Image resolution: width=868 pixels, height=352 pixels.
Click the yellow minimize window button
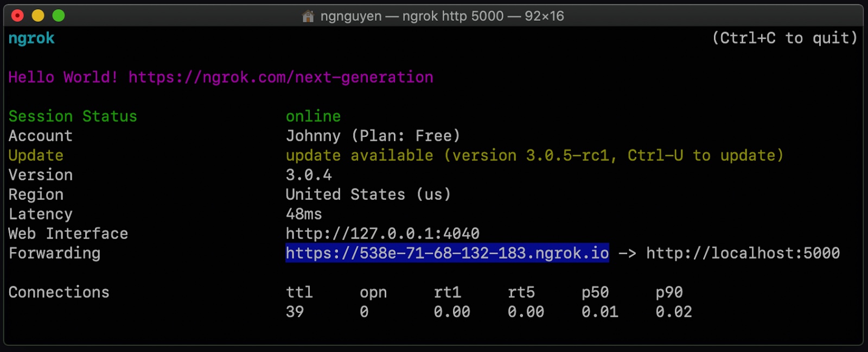point(38,16)
